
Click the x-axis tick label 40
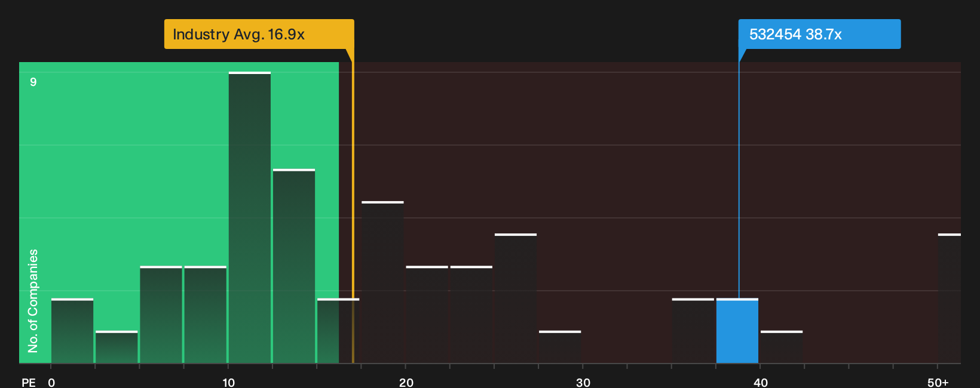click(761, 383)
